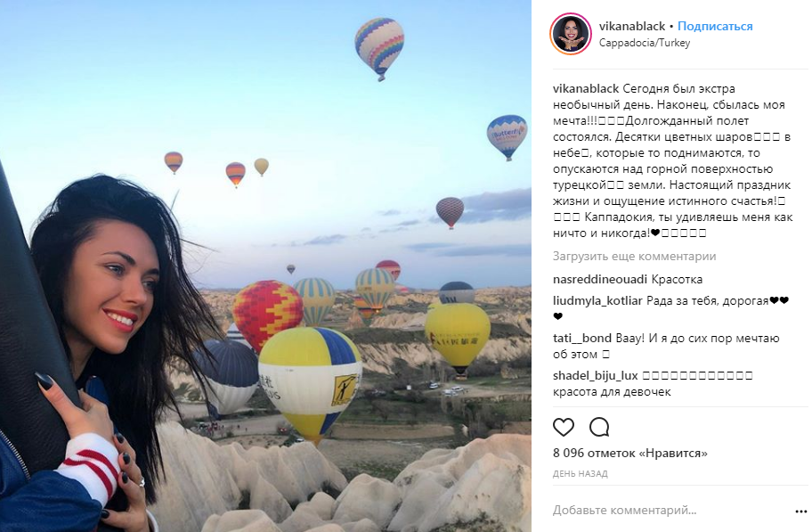The width and height of the screenshot is (812, 532).
Task: Open the Cappadocia/Turkey location link
Action: pyautogui.click(x=645, y=43)
